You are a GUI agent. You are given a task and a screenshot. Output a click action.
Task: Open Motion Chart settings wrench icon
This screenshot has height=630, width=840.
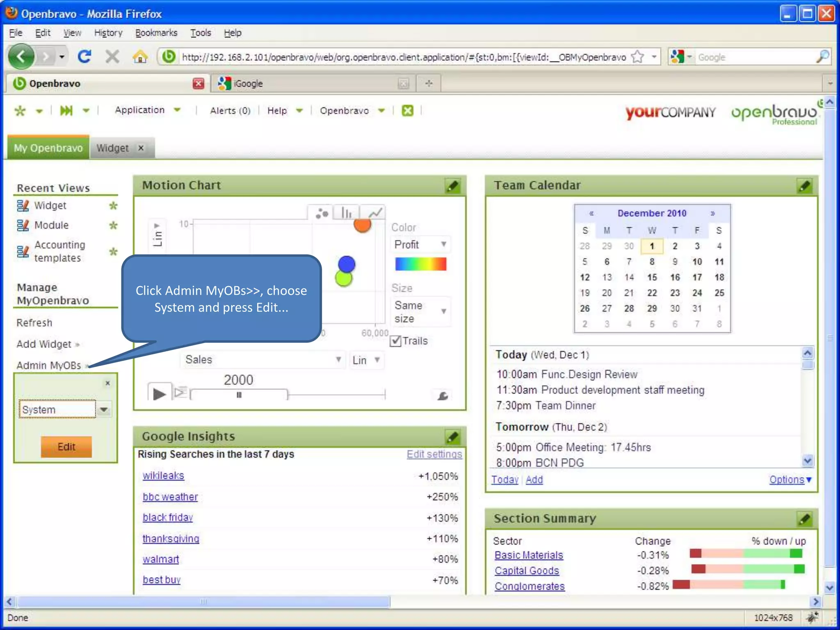443,396
